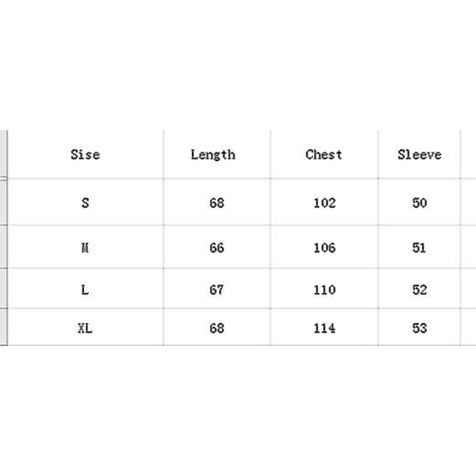Select the "Chest" header cell
Screen dimensions: 476x476
pos(324,155)
